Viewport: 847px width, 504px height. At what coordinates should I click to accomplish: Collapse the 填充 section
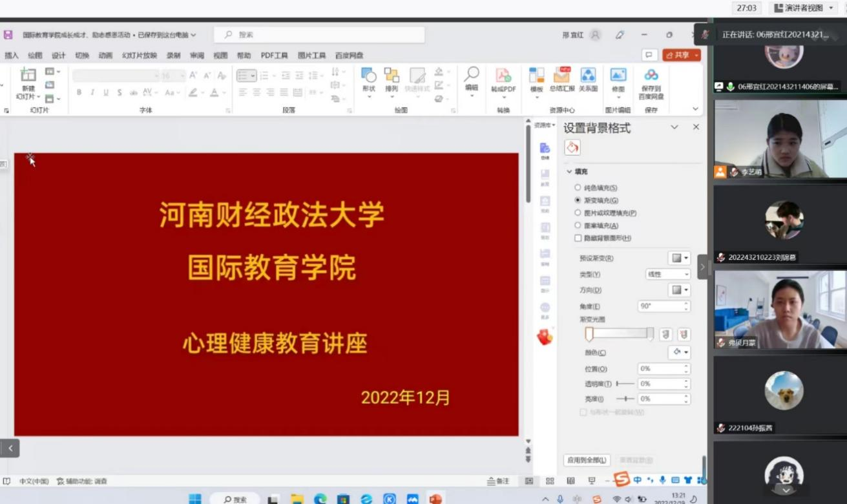click(x=569, y=172)
